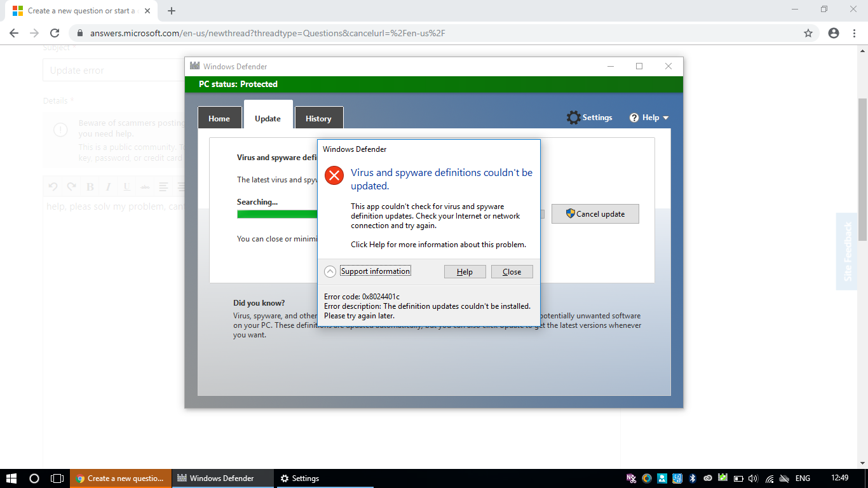The height and width of the screenshot is (488, 868).
Task: Click the PC status: Protected banner
Action: tap(434, 84)
